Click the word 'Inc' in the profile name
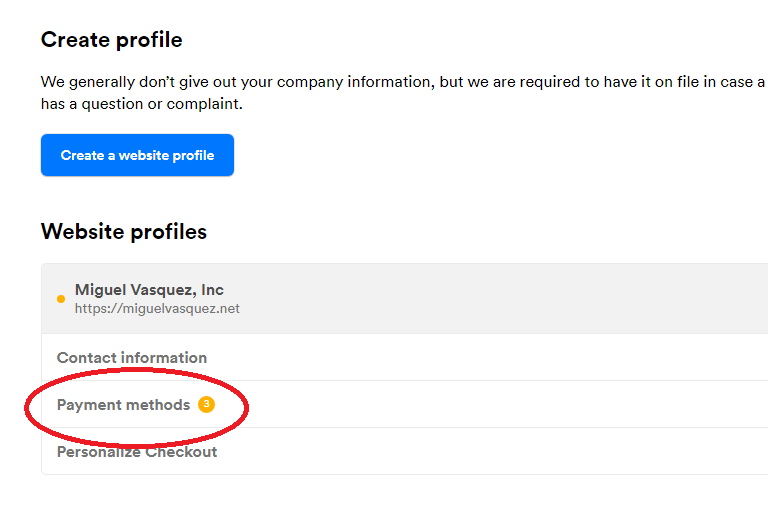The image size is (771, 523). pos(212,290)
